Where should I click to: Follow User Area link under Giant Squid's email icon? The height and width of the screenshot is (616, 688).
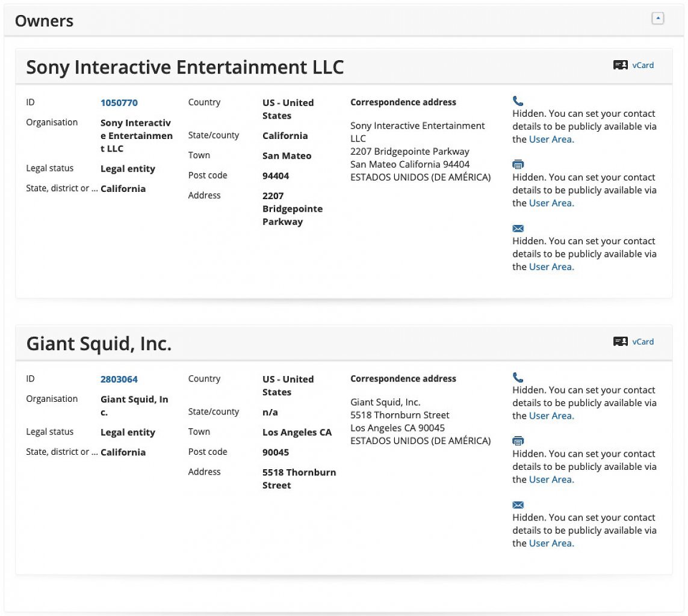551,543
